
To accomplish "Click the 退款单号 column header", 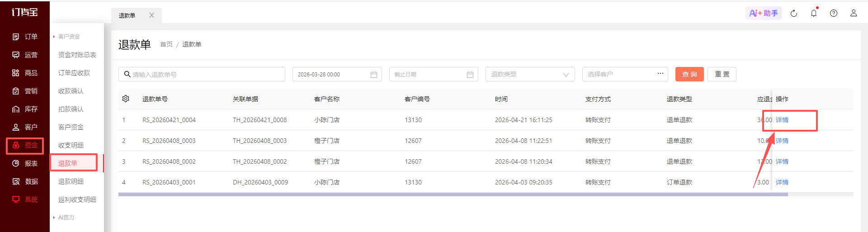I will [155, 99].
